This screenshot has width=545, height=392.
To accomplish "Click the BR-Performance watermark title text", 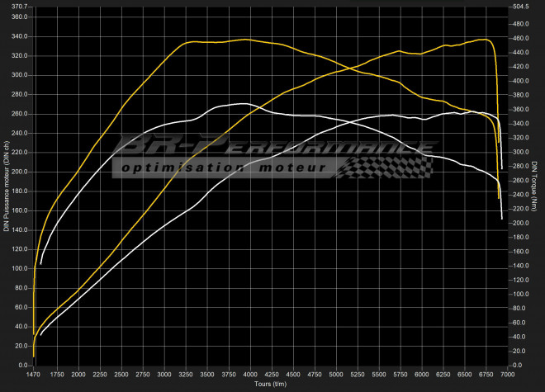I will click(x=272, y=145).
